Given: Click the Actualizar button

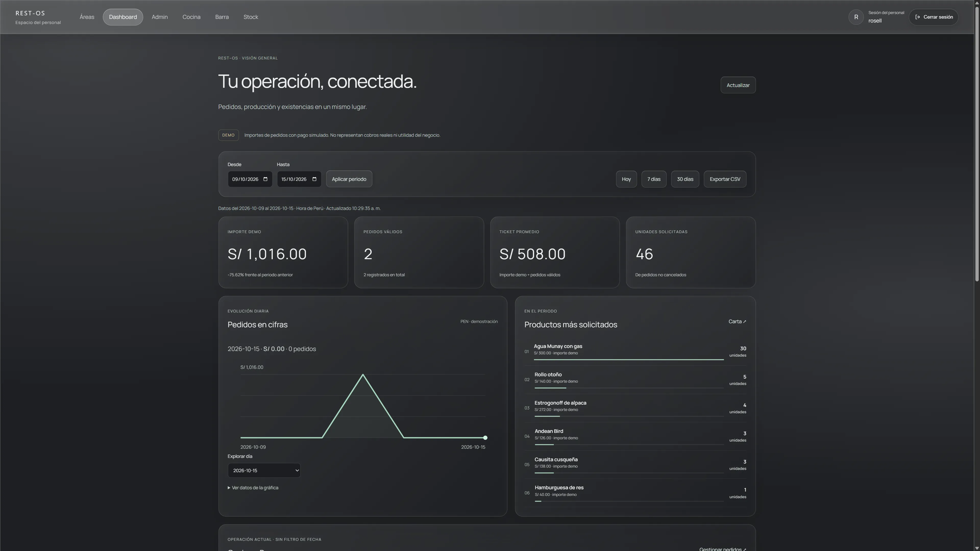Looking at the screenshot, I should [738, 85].
